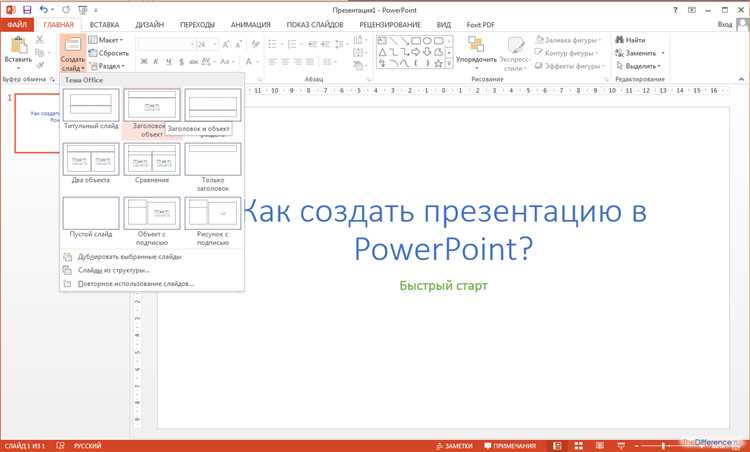This screenshot has height=452, width=750.
Task: Click Слайды из структуры menu entry
Action: click(152, 270)
